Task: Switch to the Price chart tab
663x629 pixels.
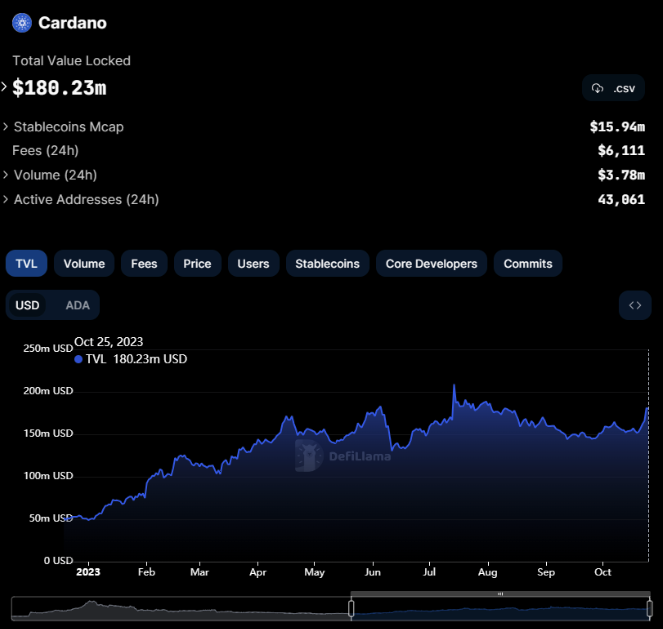Action: coord(197,264)
